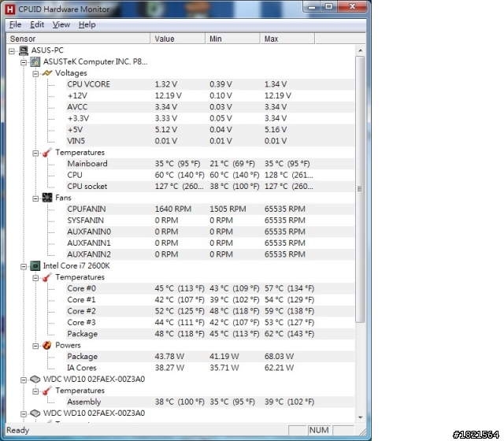Select the AUXFANIN0 fan row
Image resolution: width=504 pixels, height=441 pixels.
pos(210,232)
